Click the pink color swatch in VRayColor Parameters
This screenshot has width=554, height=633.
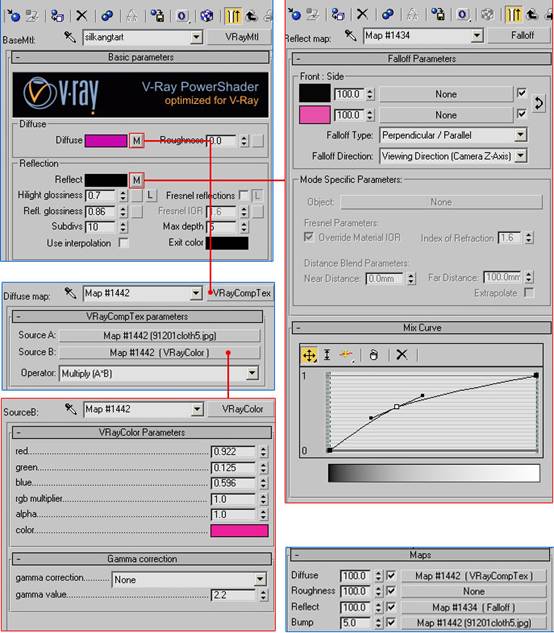click(x=239, y=530)
